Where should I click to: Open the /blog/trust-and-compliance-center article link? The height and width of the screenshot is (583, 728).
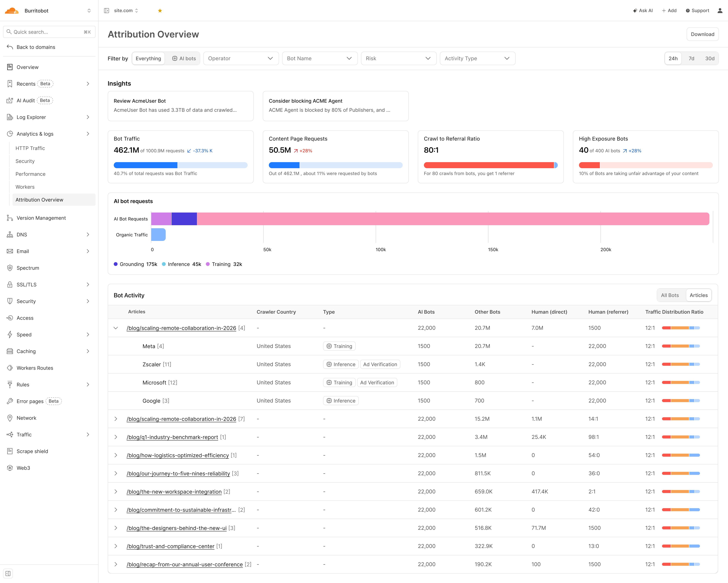click(170, 546)
